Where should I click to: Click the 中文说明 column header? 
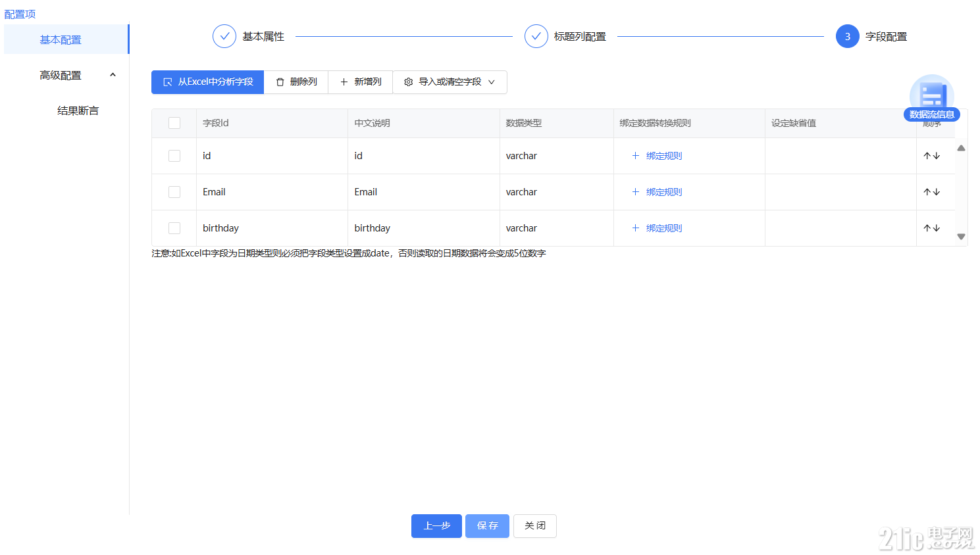[x=424, y=123]
